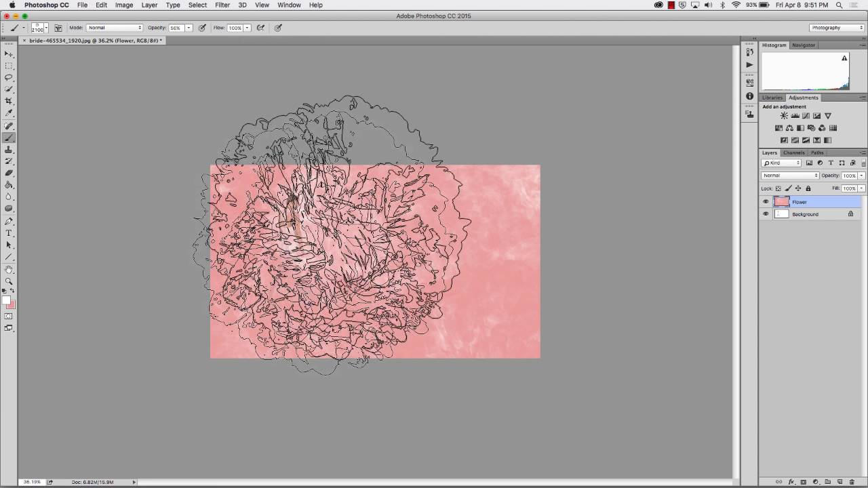The width and height of the screenshot is (868, 488).
Task: Select the Brush tool in toolbox
Action: click(9, 138)
